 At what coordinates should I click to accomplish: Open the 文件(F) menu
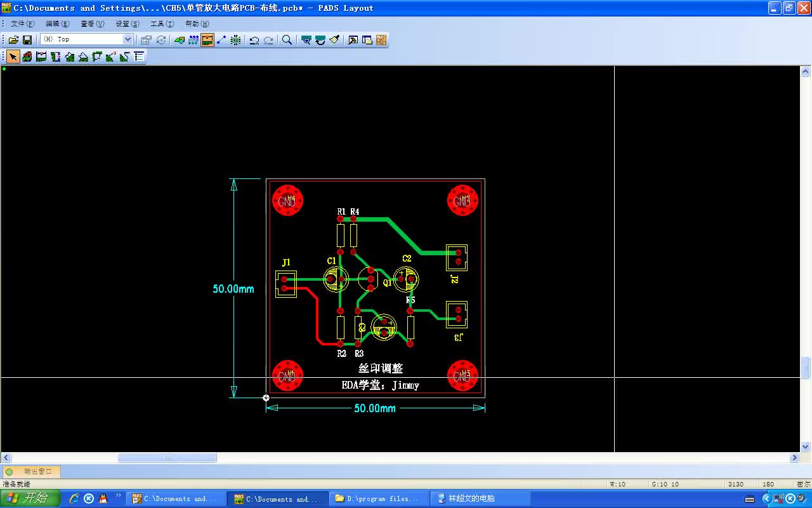tap(23, 23)
